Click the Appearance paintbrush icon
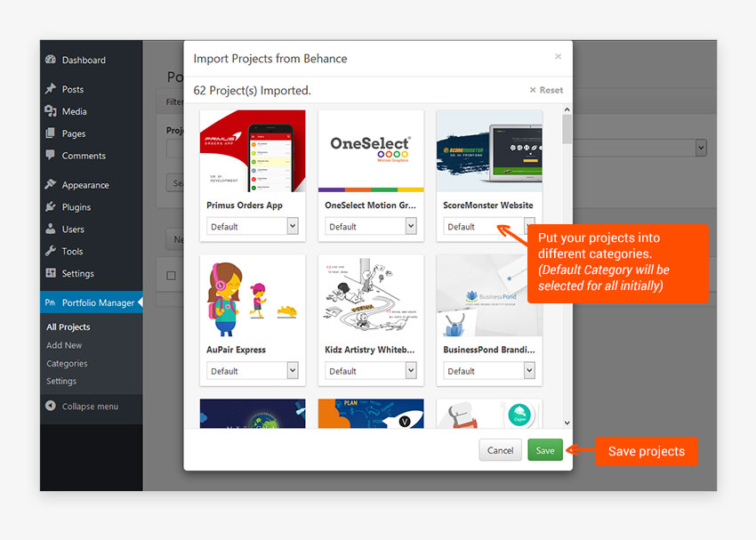Viewport: 756px width, 540px height. point(51,185)
